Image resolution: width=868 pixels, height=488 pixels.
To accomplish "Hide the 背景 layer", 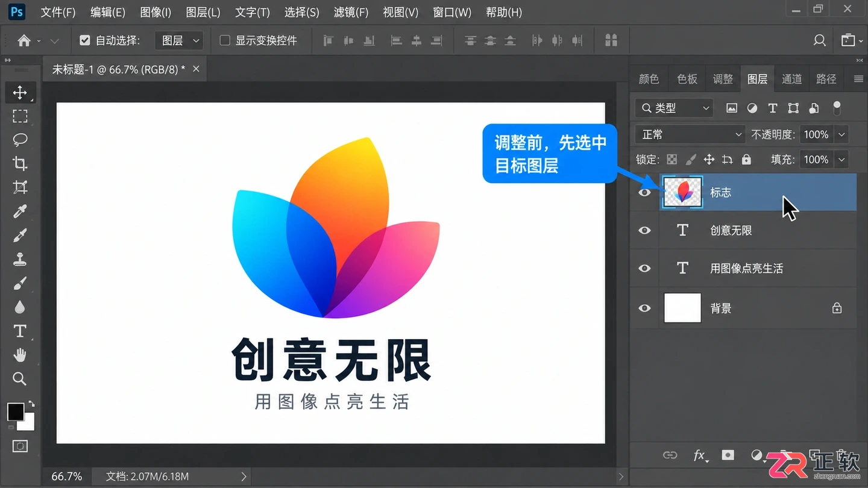I will [644, 308].
